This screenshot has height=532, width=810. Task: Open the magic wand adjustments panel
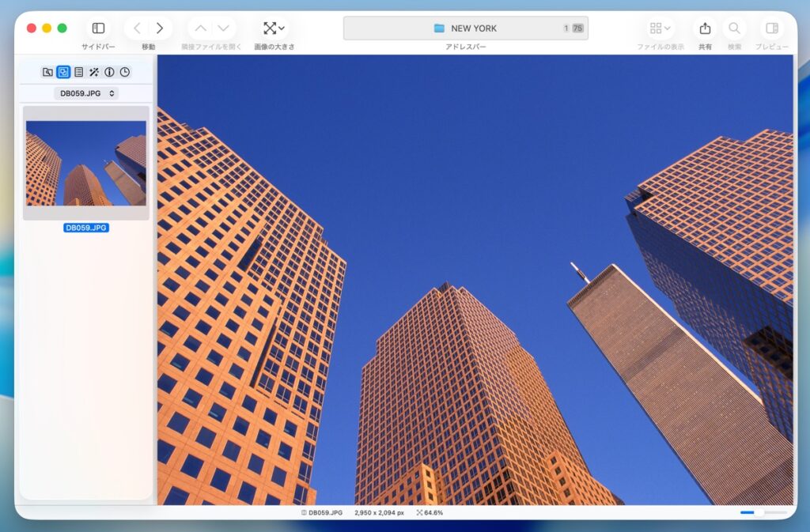click(x=94, y=72)
